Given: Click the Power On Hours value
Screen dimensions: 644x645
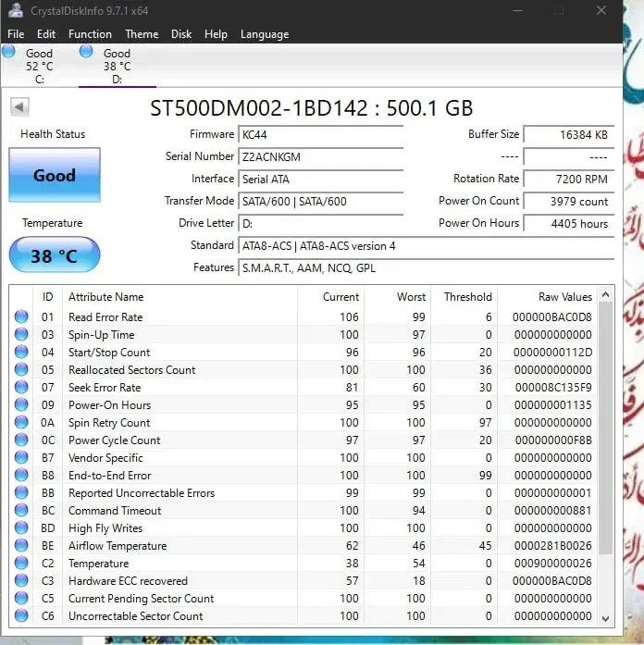Looking at the screenshot, I should [x=569, y=223].
